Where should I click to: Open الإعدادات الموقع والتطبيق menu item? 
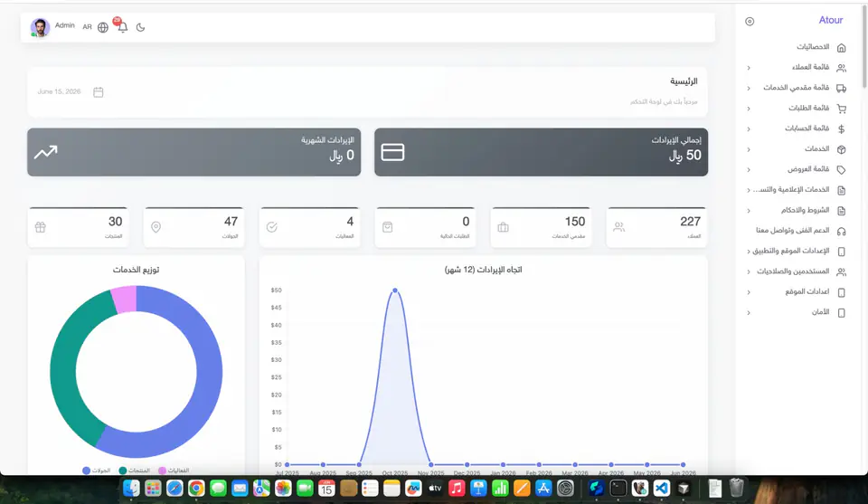(x=790, y=252)
